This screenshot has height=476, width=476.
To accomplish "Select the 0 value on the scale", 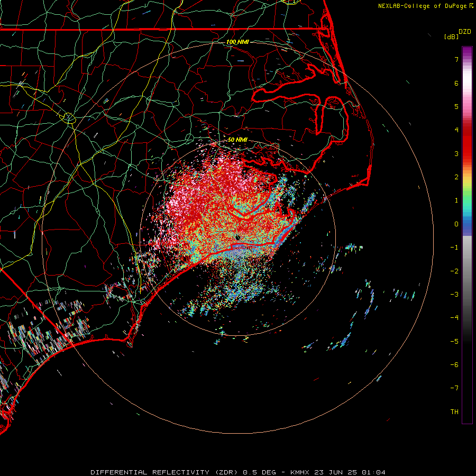I will 456,224.
